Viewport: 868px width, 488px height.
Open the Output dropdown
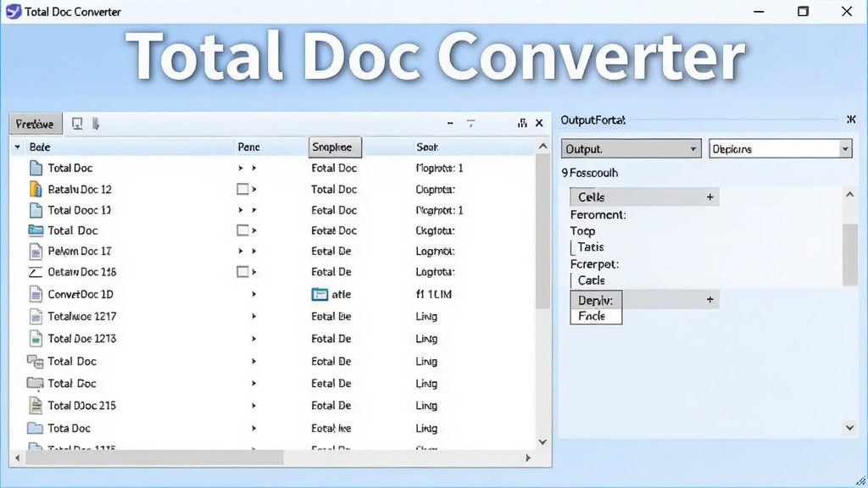pyautogui.click(x=631, y=149)
